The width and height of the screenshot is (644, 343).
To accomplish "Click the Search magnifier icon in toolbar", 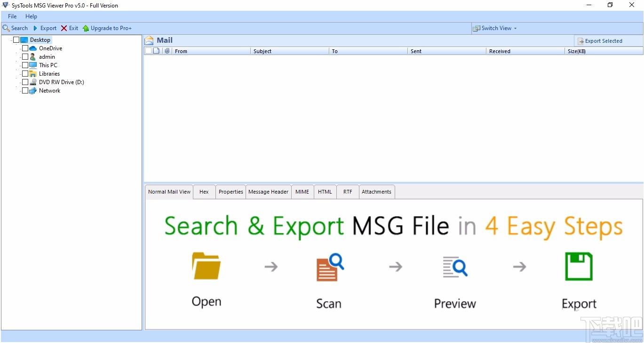I will click(x=6, y=28).
